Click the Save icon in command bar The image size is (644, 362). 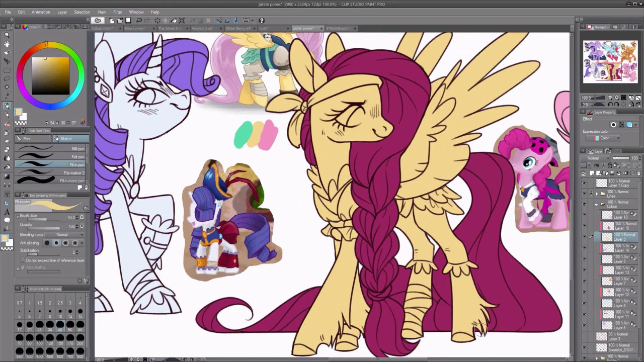tap(128, 21)
